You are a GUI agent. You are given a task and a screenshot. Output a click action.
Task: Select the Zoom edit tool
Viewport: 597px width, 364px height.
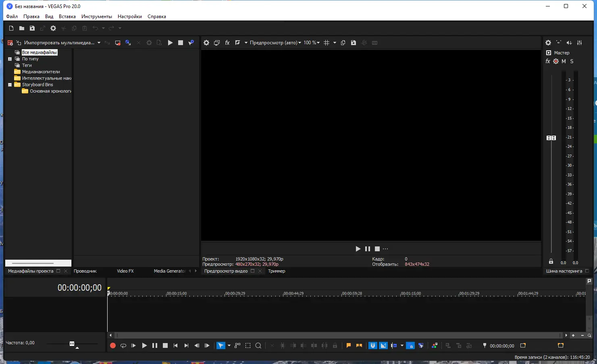coord(258,345)
